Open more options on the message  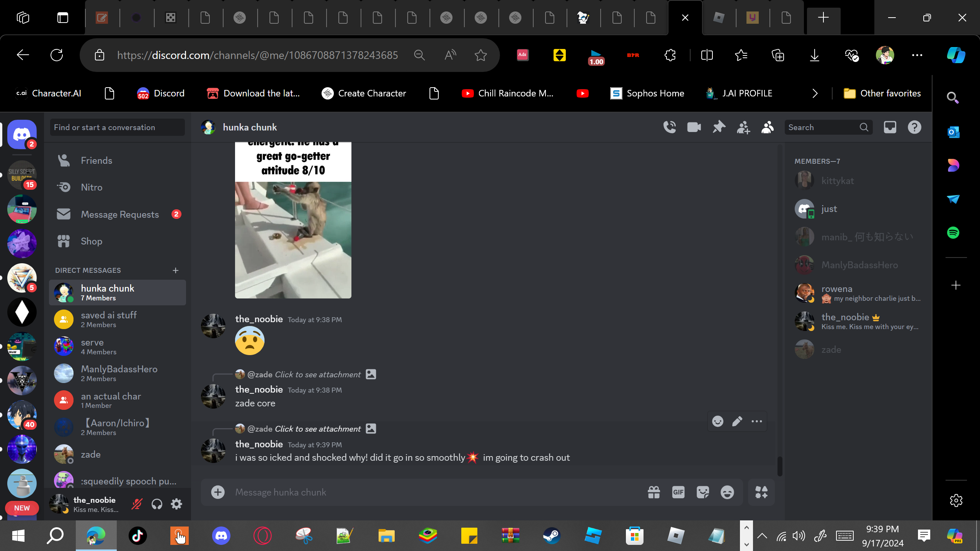pos(756,421)
